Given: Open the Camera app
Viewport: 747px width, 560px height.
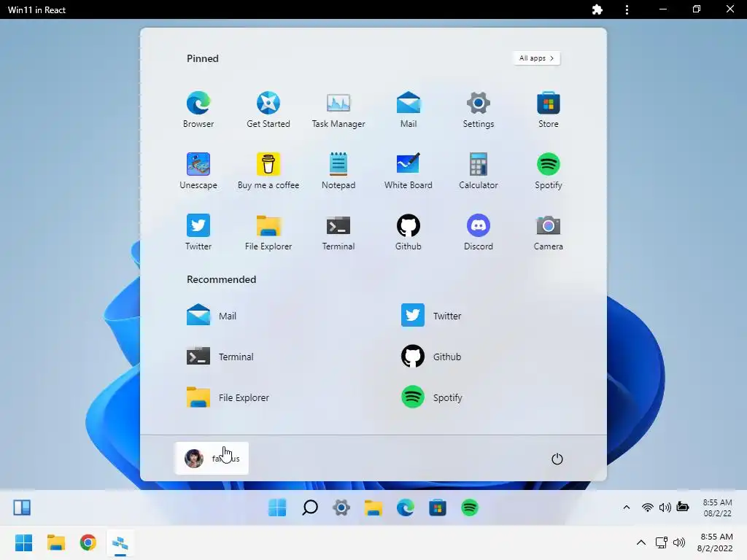Looking at the screenshot, I should tap(549, 233).
